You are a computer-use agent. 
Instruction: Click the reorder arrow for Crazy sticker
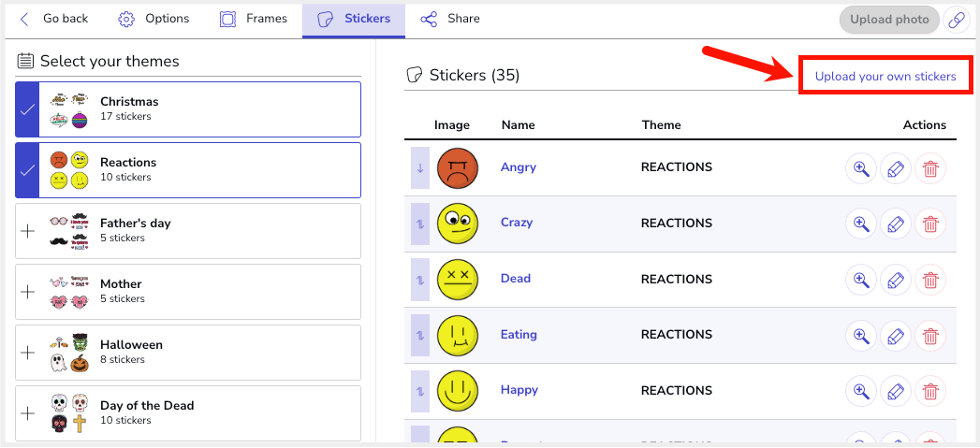[x=419, y=224]
